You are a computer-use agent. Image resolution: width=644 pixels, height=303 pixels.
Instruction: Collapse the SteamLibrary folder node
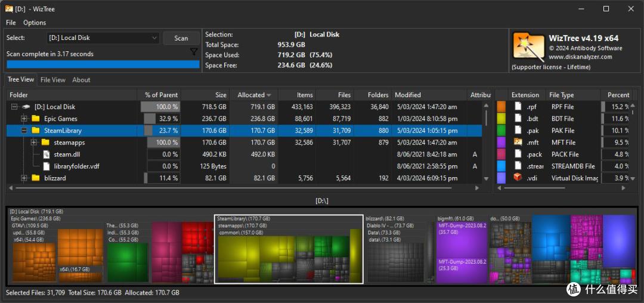coord(24,131)
